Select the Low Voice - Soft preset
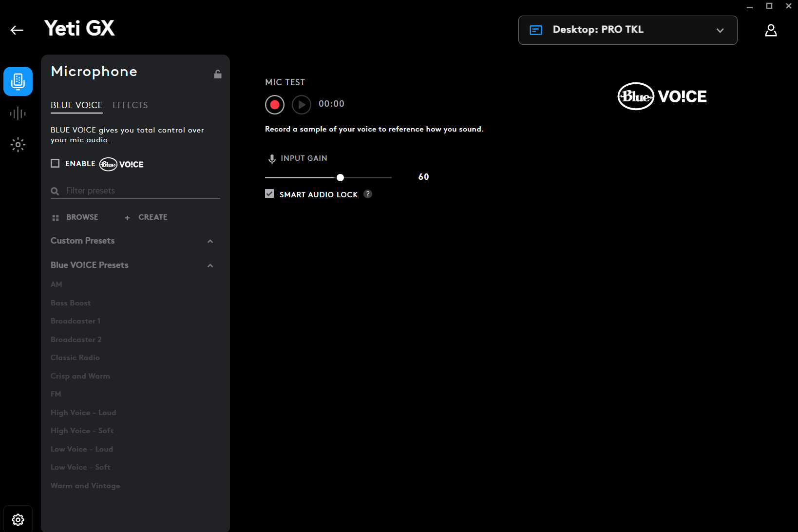Screen dimensions: 798x532 coord(80,467)
